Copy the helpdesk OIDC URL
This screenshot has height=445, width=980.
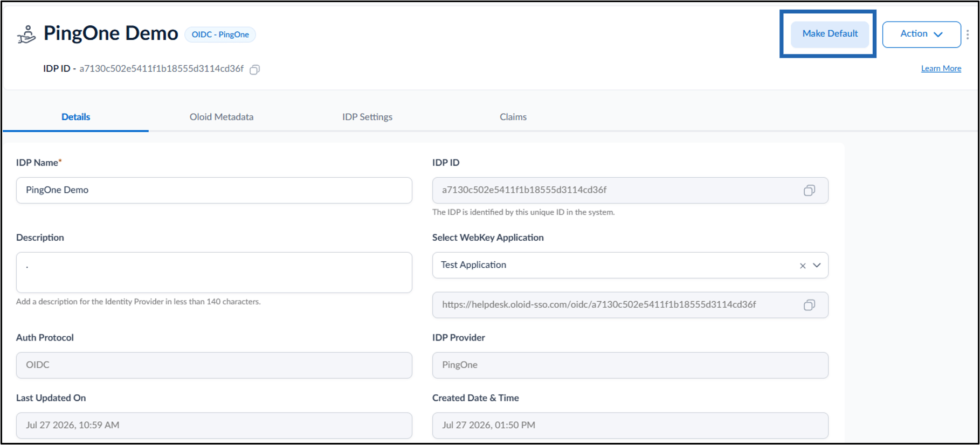point(809,305)
